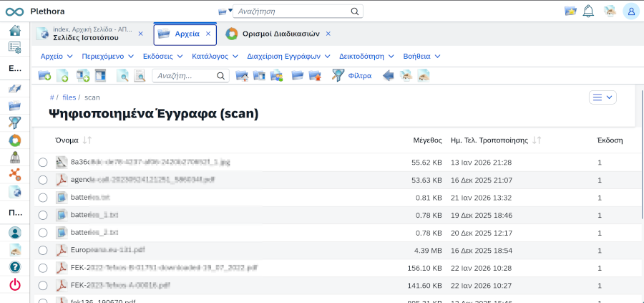Click the help question mark icon in sidebar
This screenshot has width=644, height=303.
[x=15, y=267]
